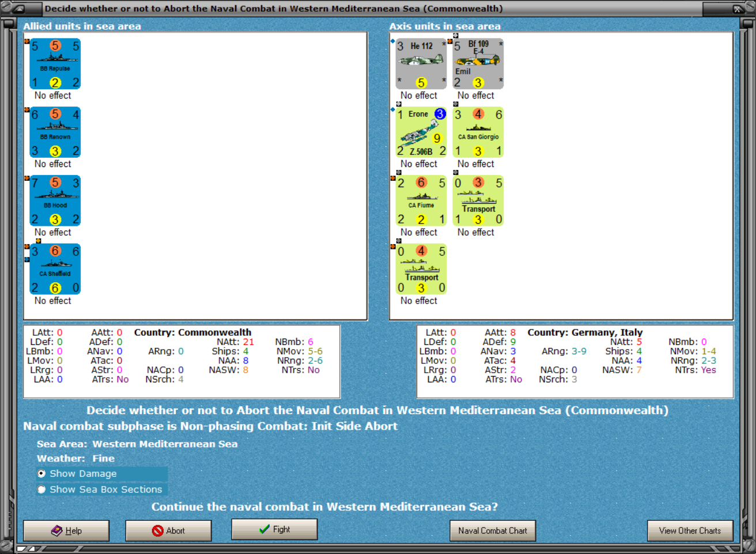Image resolution: width=756 pixels, height=554 pixels.
Task: Click the Bf 109 E-4 Emil counter
Action: click(478, 64)
